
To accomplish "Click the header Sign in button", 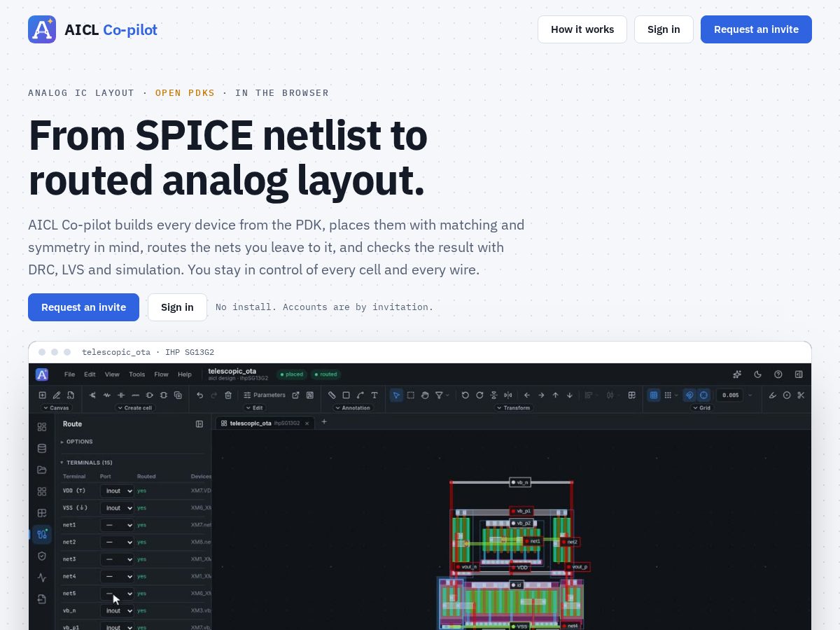I will [x=664, y=29].
